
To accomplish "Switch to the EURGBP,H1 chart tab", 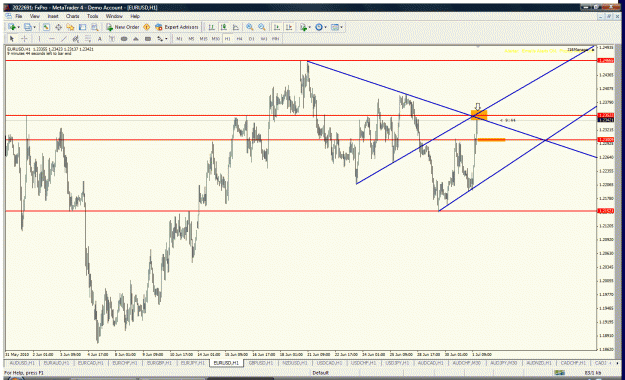I will click(x=159, y=363).
